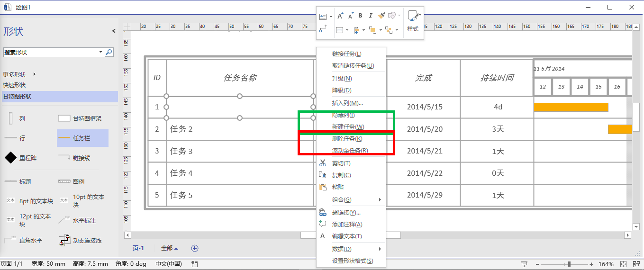Click 复制 copy in context menu
644x270 pixels.
351,175
